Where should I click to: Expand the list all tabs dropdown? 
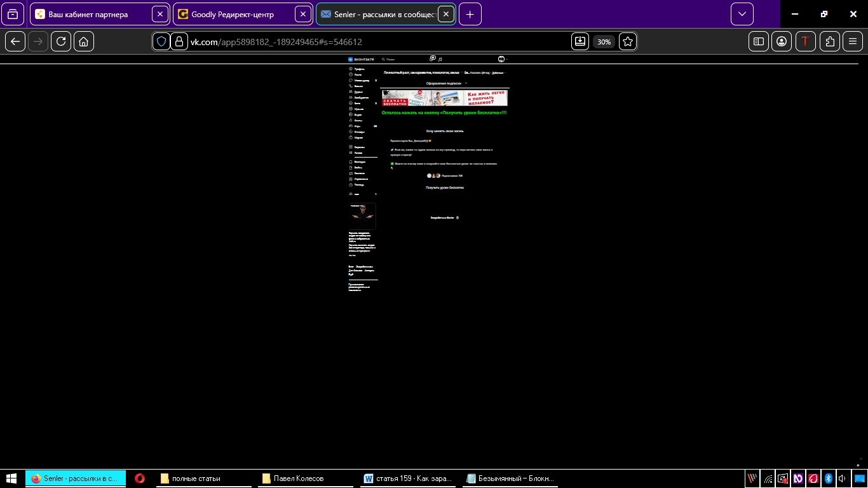[742, 14]
